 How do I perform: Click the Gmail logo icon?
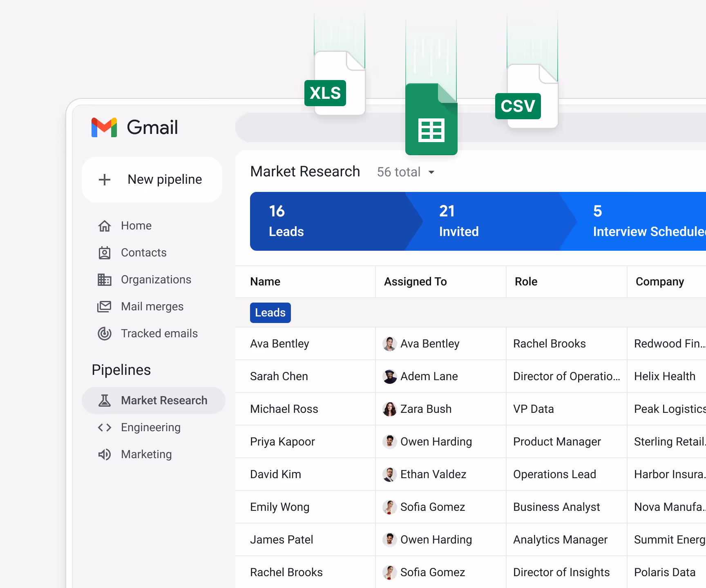click(x=104, y=127)
